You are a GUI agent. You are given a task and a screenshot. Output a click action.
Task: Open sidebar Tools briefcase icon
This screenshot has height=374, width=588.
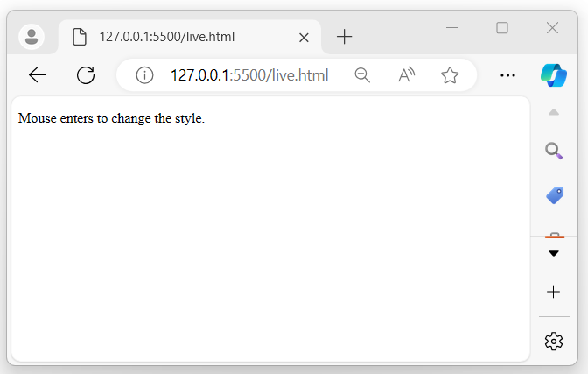[555, 235]
